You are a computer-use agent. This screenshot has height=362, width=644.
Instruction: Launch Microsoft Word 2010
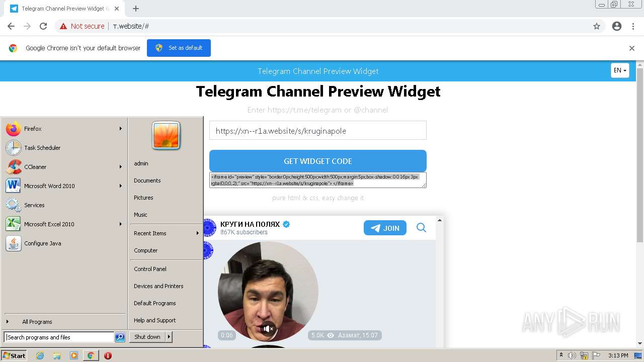point(64,186)
